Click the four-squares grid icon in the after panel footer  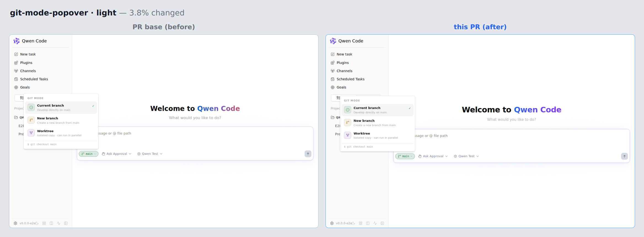coord(361,223)
